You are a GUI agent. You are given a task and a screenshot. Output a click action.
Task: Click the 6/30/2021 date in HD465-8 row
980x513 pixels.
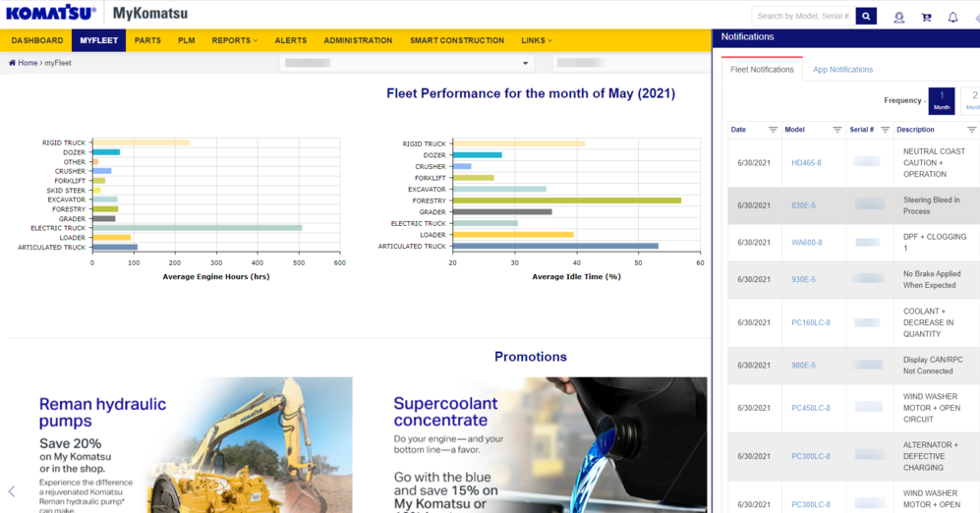click(x=754, y=163)
